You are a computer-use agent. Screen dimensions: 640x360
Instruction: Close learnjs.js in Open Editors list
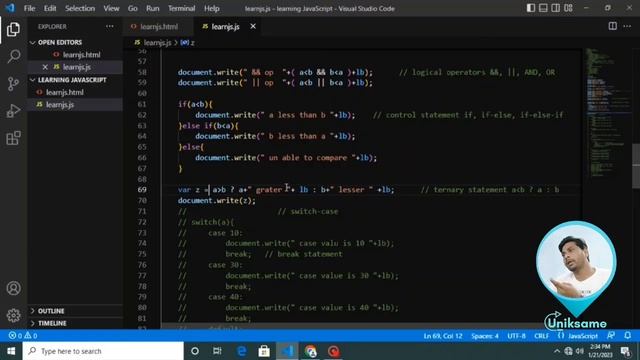pos(45,67)
